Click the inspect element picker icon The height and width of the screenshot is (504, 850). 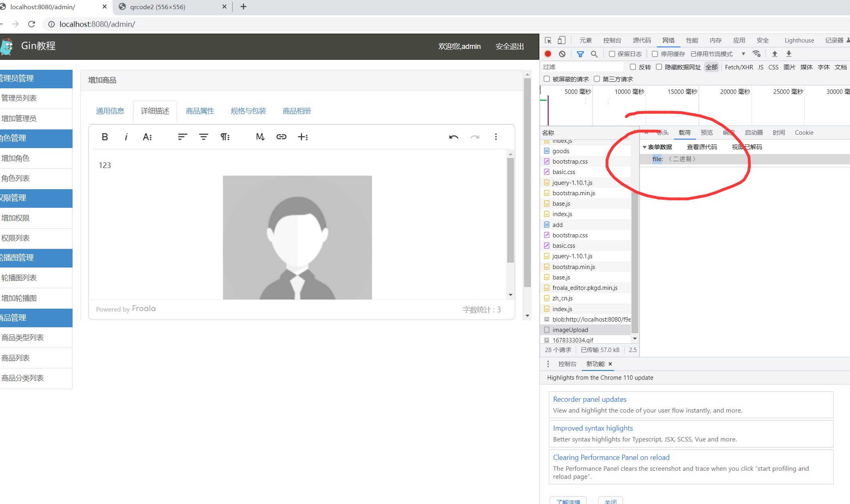click(548, 40)
